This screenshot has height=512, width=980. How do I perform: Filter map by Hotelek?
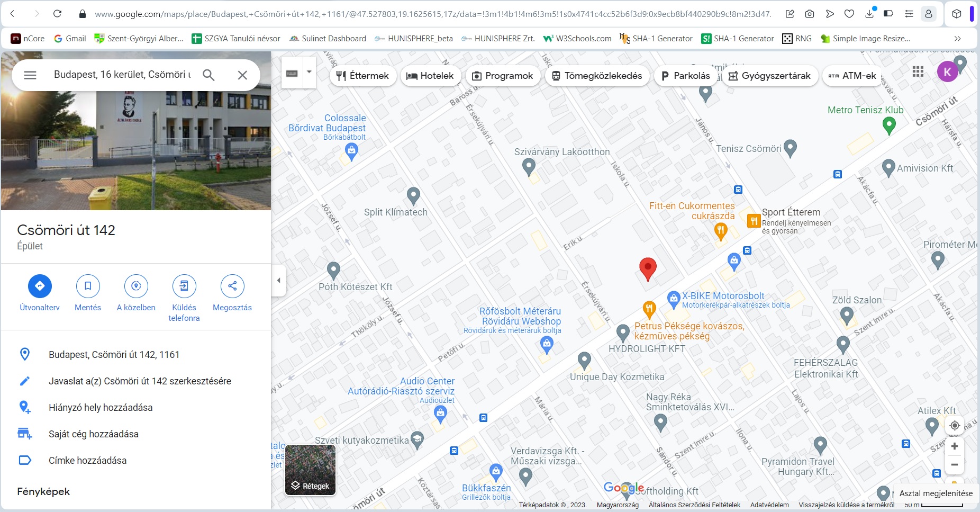[430, 76]
